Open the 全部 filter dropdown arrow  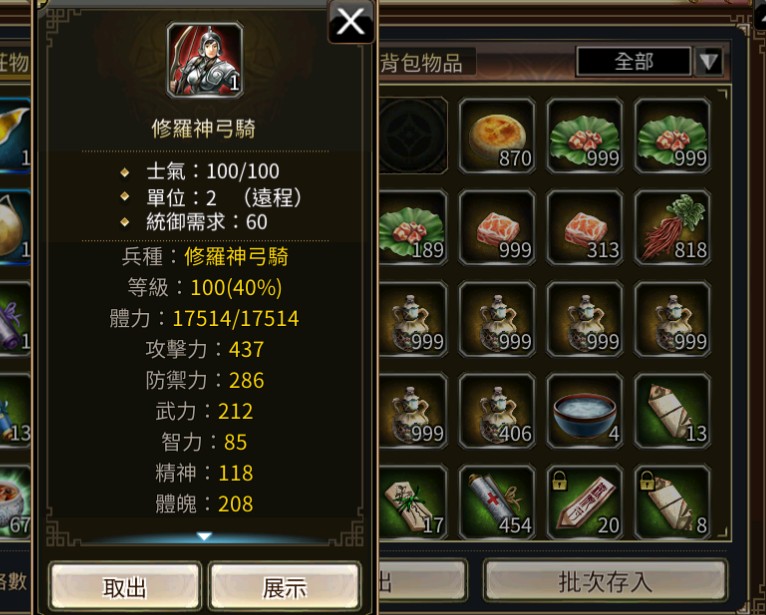[708, 62]
